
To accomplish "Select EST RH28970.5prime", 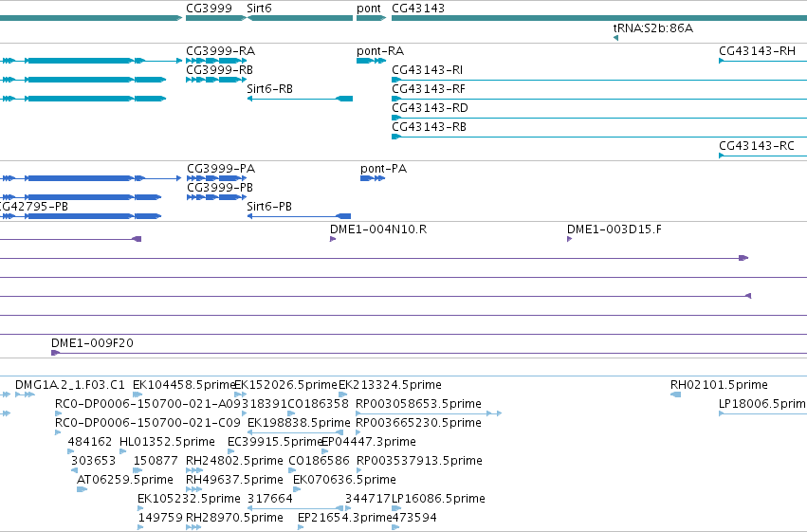I will pos(234,518).
